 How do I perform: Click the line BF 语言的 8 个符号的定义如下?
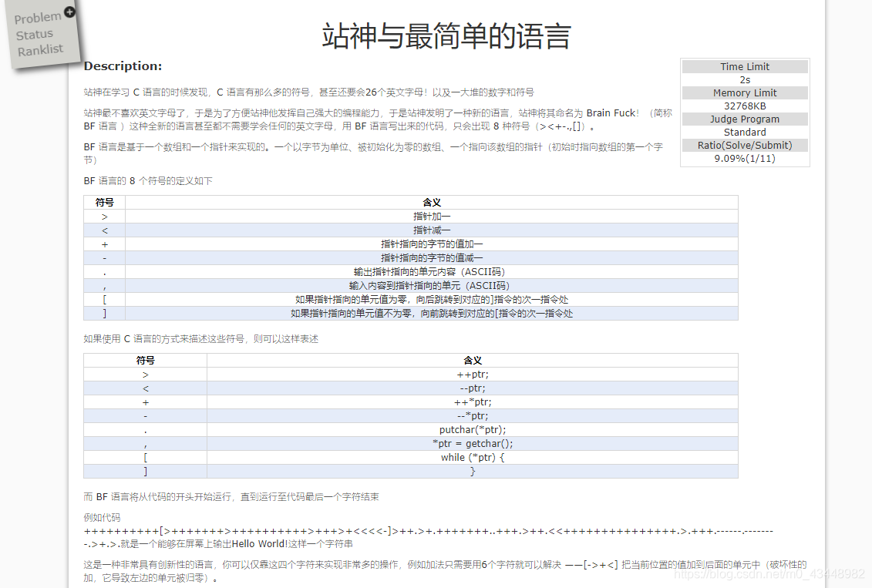148,181
